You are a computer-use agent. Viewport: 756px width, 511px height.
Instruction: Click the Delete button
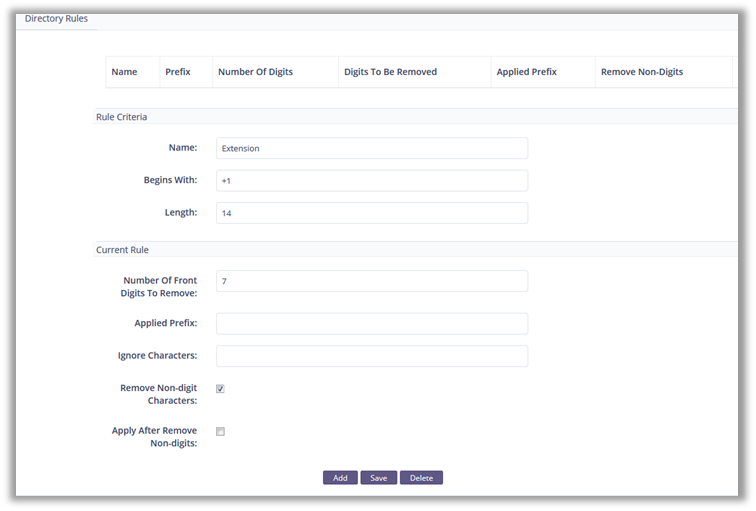(421, 478)
